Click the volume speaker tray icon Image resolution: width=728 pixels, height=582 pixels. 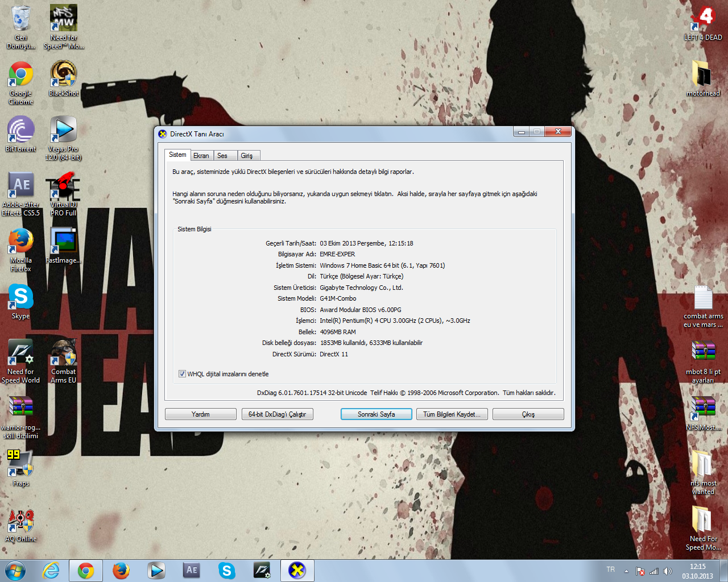(x=668, y=571)
